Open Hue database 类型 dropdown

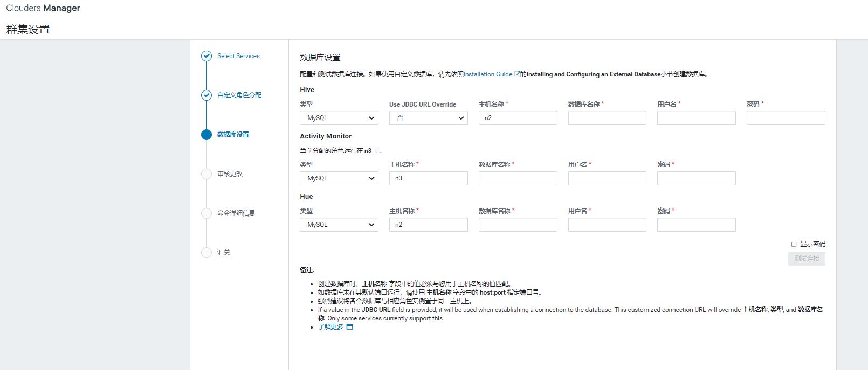(339, 225)
